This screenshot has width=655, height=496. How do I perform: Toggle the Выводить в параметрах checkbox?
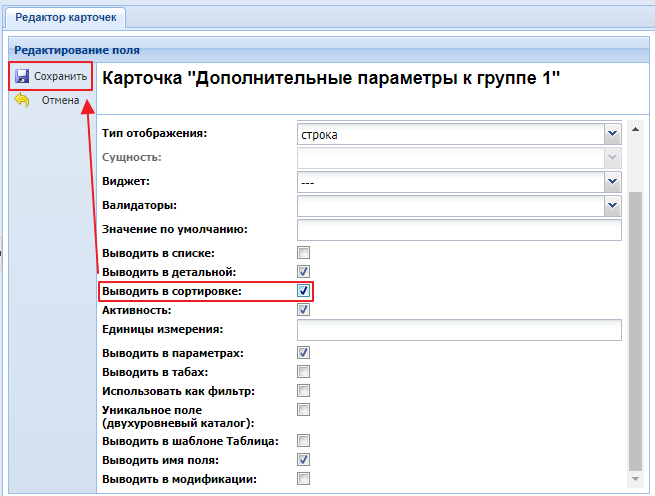(x=304, y=353)
